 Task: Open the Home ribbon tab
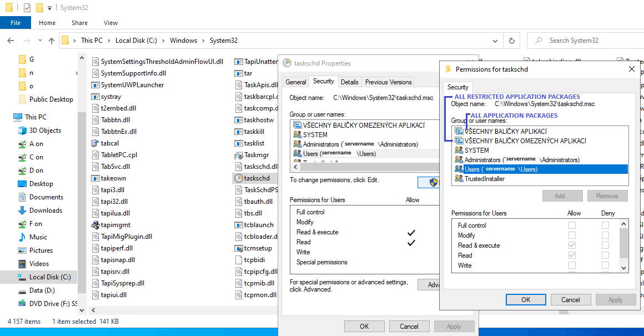[47, 23]
